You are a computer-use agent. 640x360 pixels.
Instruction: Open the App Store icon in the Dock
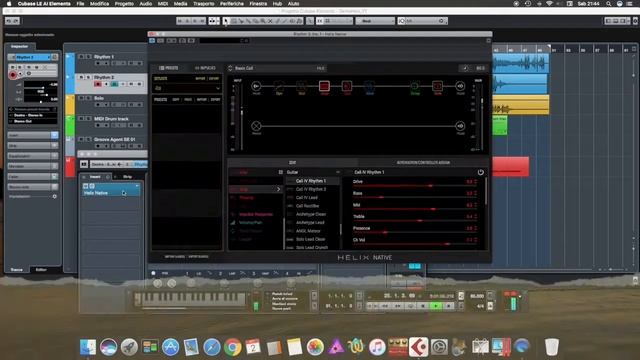[170, 347]
